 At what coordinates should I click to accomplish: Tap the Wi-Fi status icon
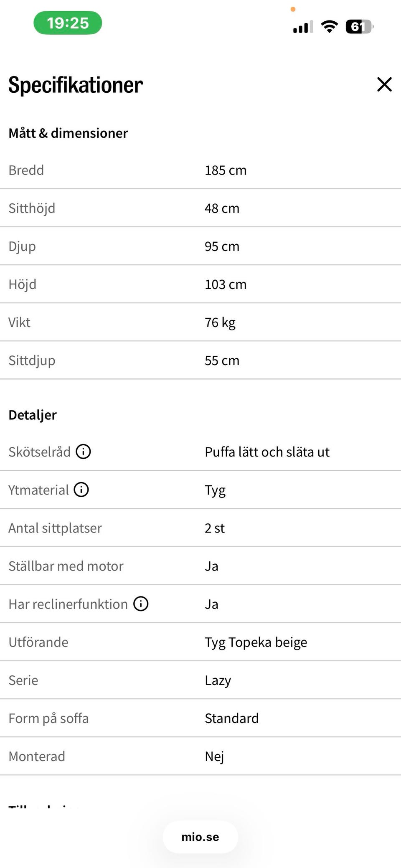pos(329,27)
